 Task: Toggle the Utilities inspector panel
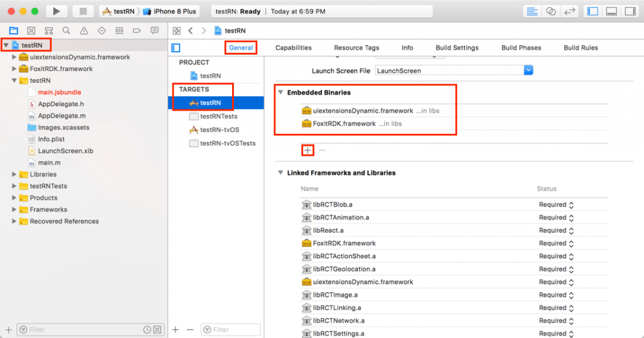(630, 11)
